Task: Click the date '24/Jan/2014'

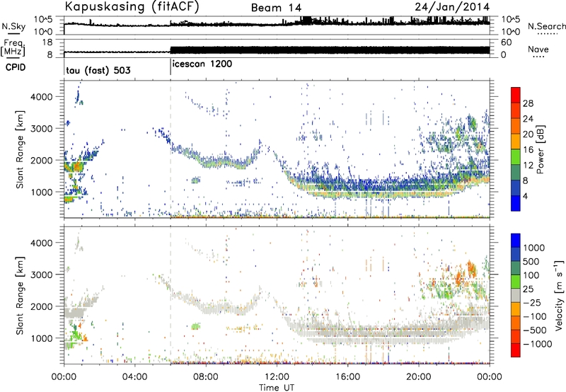Action: tap(452, 7)
